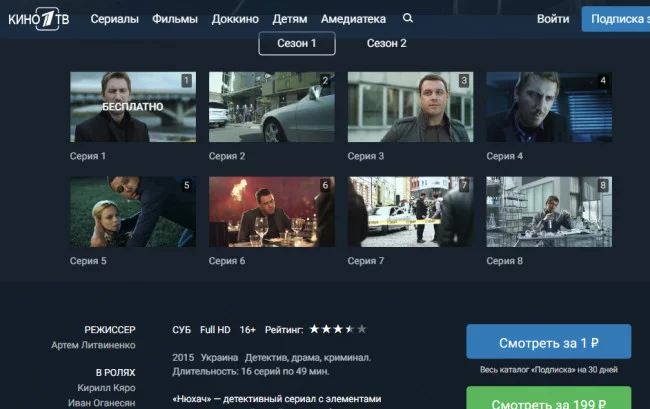Open director Артем Литвиненко link
Image resolution: width=650 pixels, height=409 pixels.
(x=93, y=345)
